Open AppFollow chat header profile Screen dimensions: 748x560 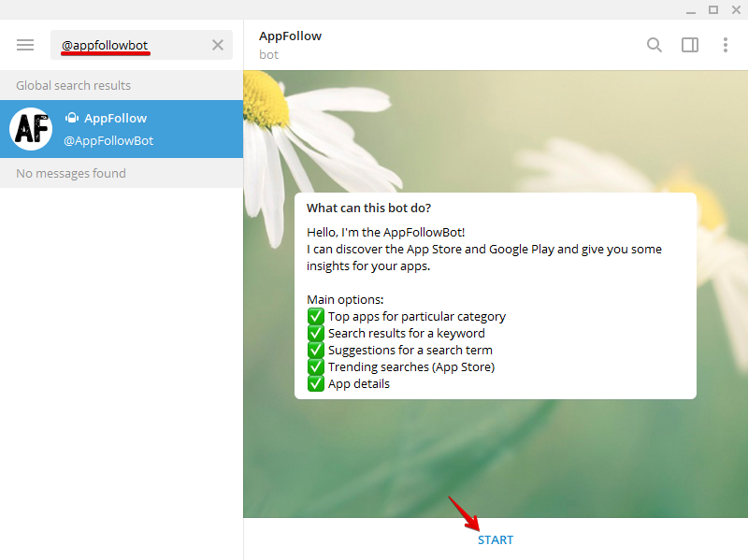pyautogui.click(x=290, y=36)
